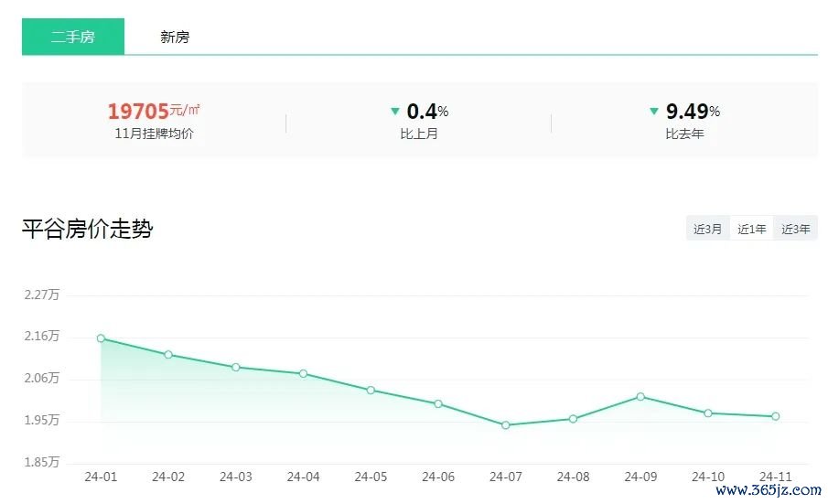Switch to the 新房 tab
The width and height of the screenshot is (828, 504).
[175, 37]
